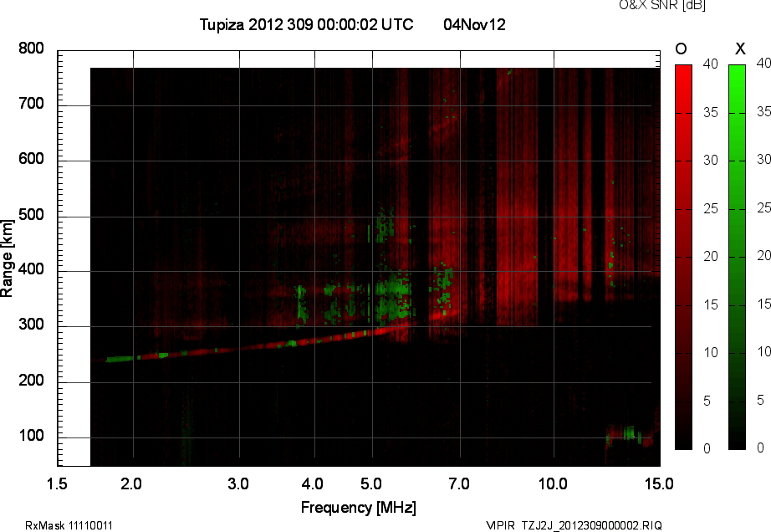This screenshot has height=532, width=771.
Task: Click the green trace segment near 1.9 MHz
Action: pyautogui.click(x=120, y=359)
